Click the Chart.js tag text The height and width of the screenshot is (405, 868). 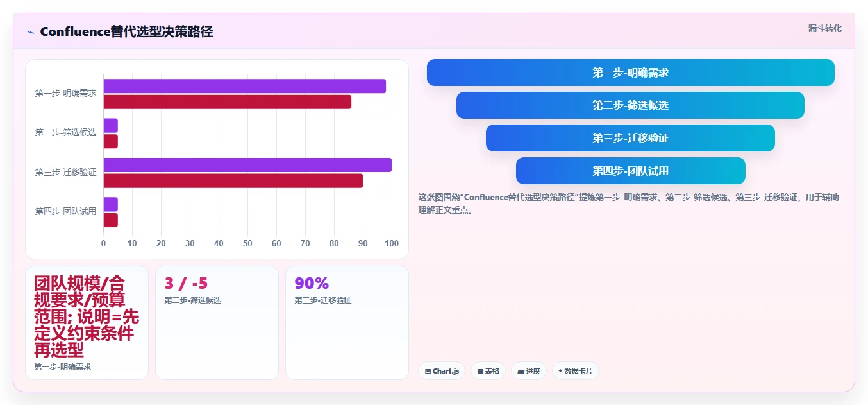[446, 371]
